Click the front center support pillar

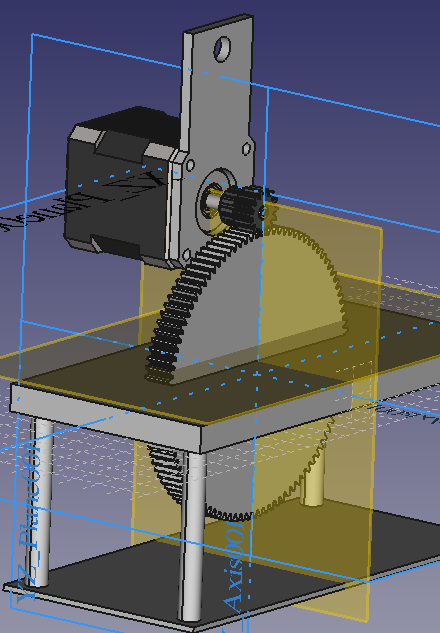pos(193,537)
